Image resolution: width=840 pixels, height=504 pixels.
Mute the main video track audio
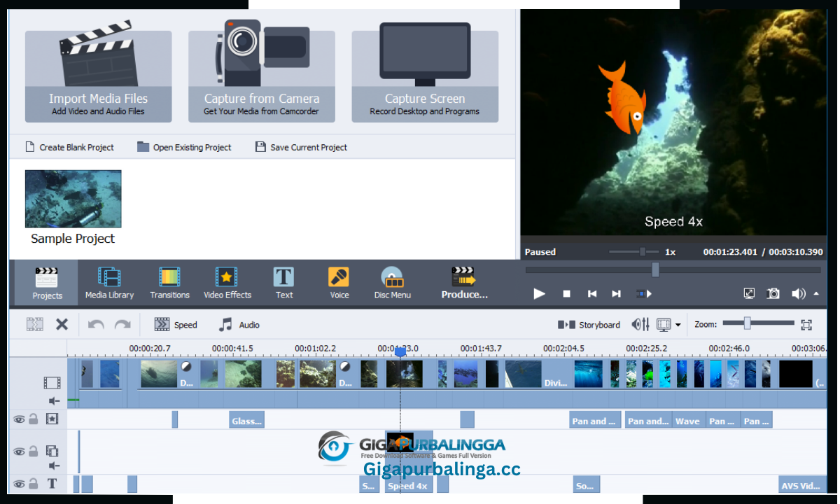54,401
